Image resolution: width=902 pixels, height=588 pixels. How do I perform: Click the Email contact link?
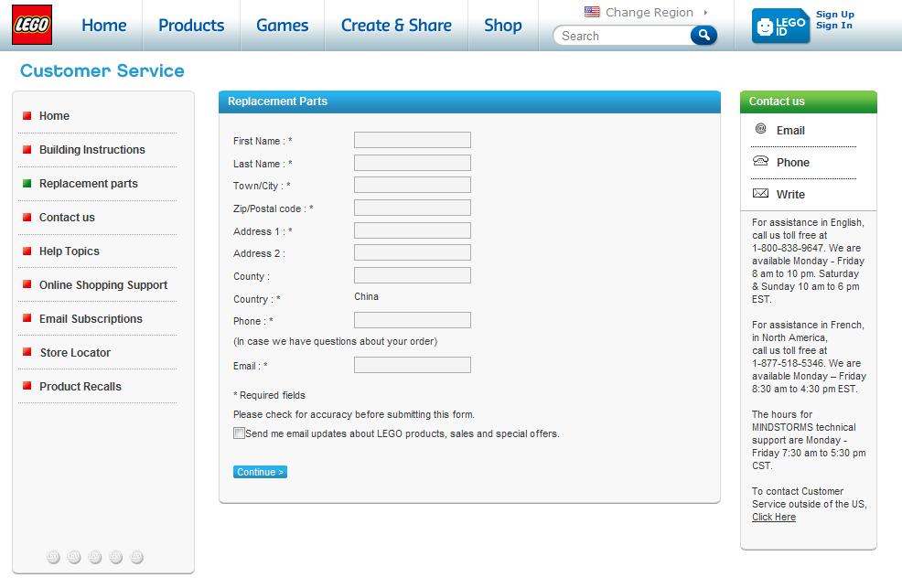pyautogui.click(x=790, y=131)
